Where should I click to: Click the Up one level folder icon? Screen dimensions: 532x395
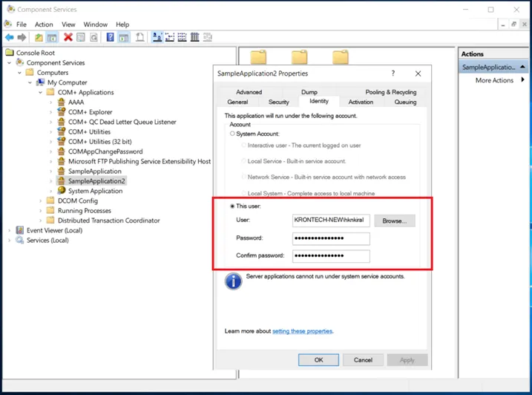(x=39, y=37)
